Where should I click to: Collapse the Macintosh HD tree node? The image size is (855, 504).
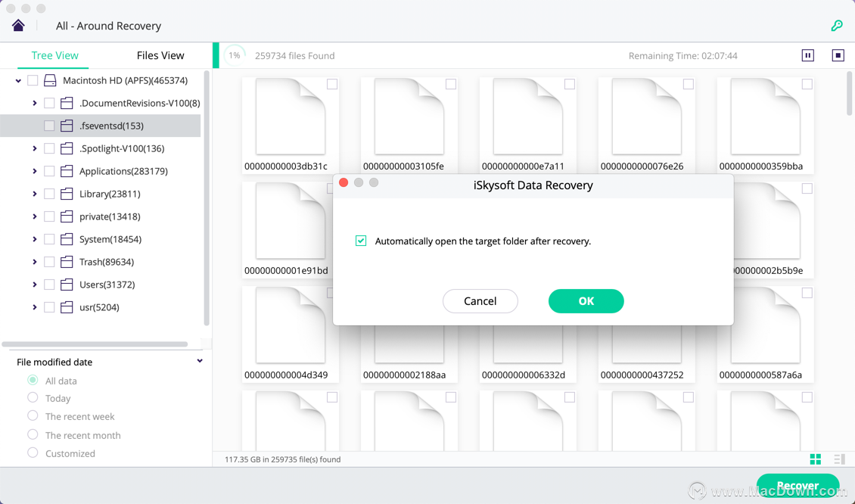[x=18, y=81]
